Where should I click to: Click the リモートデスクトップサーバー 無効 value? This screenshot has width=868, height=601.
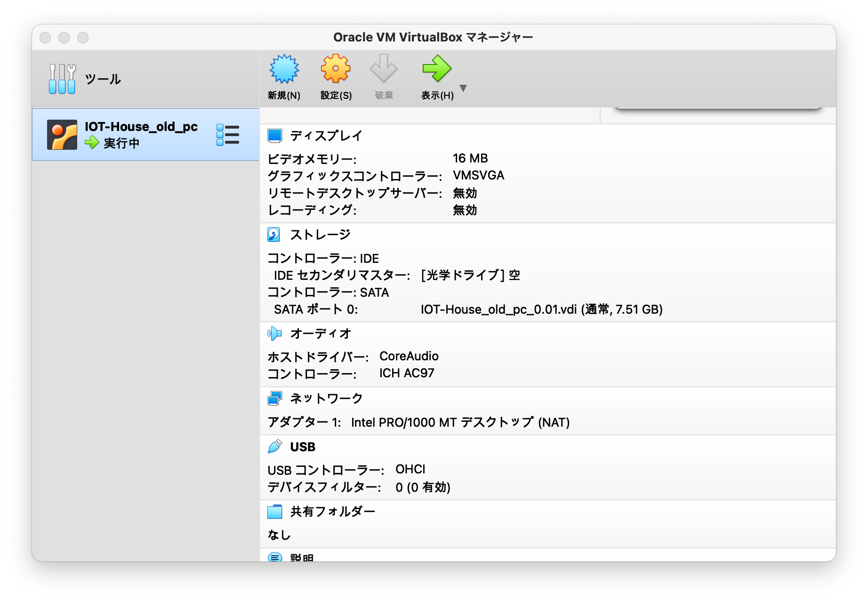tap(465, 193)
